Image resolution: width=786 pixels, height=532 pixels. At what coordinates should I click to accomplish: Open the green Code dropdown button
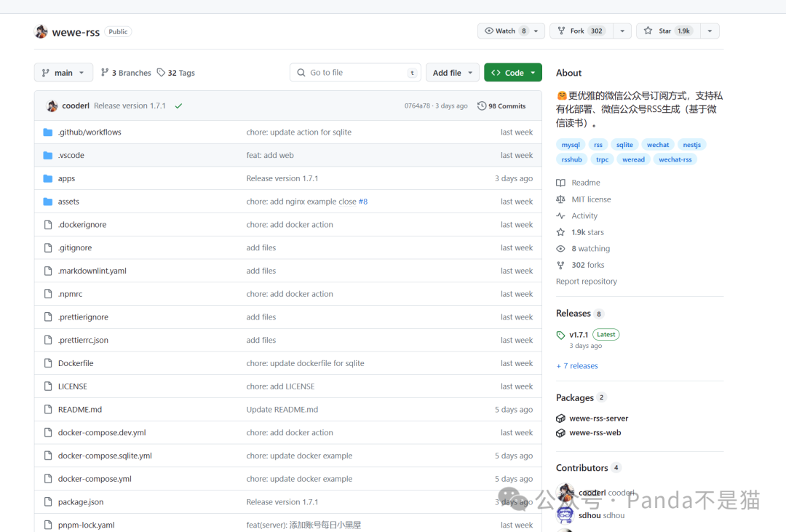[x=513, y=73]
